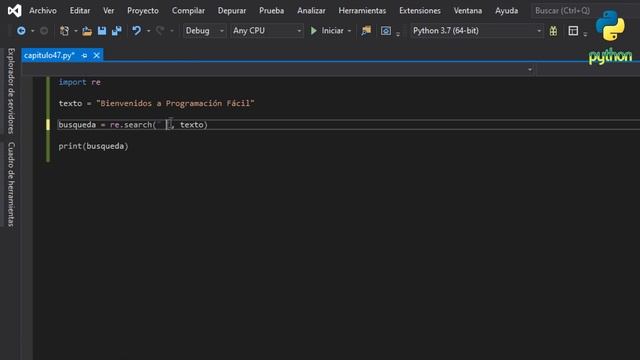
Task: Open the Proyecto menu
Action: [x=143, y=11]
